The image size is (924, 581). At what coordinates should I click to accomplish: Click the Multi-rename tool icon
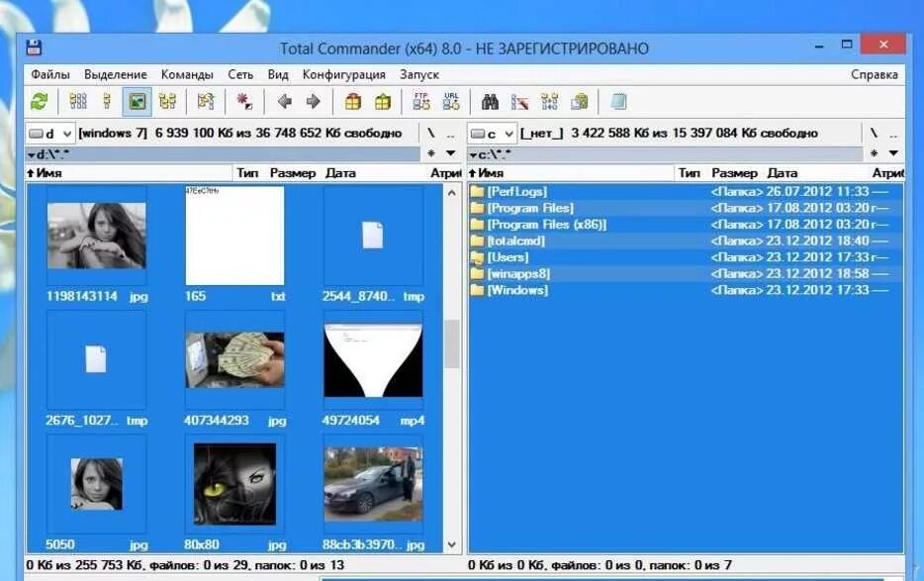(x=519, y=102)
